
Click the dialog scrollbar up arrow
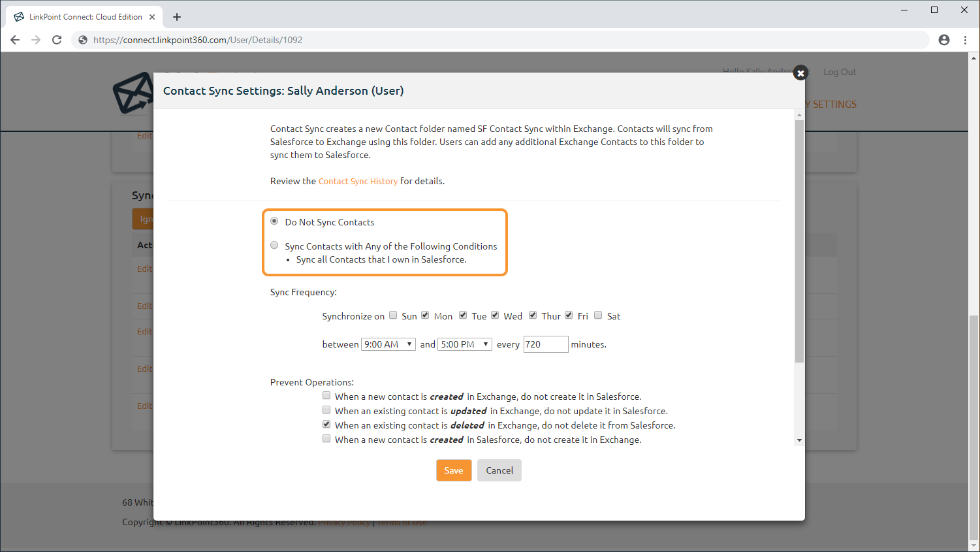coord(799,115)
